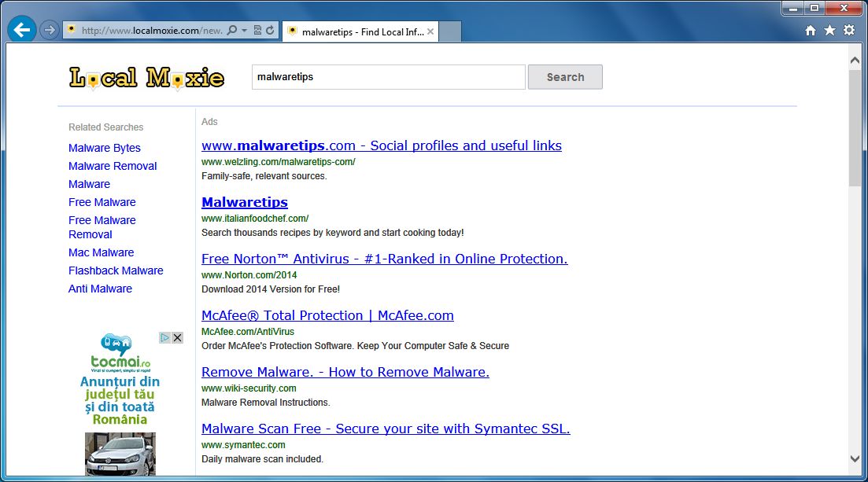The height and width of the screenshot is (482, 868).
Task: Open Free Norton Antivirus ad link
Action: [385, 259]
